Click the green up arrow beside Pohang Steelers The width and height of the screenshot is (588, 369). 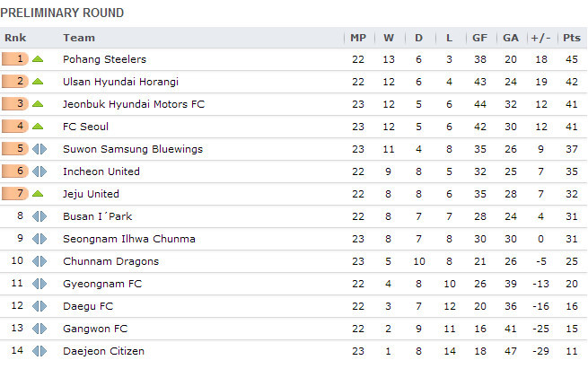38,59
